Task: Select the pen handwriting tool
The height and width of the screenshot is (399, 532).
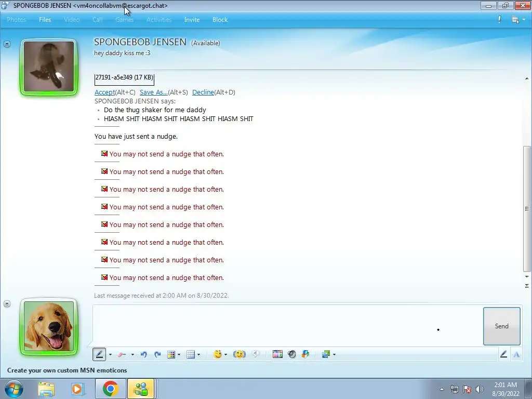Action: (99, 354)
